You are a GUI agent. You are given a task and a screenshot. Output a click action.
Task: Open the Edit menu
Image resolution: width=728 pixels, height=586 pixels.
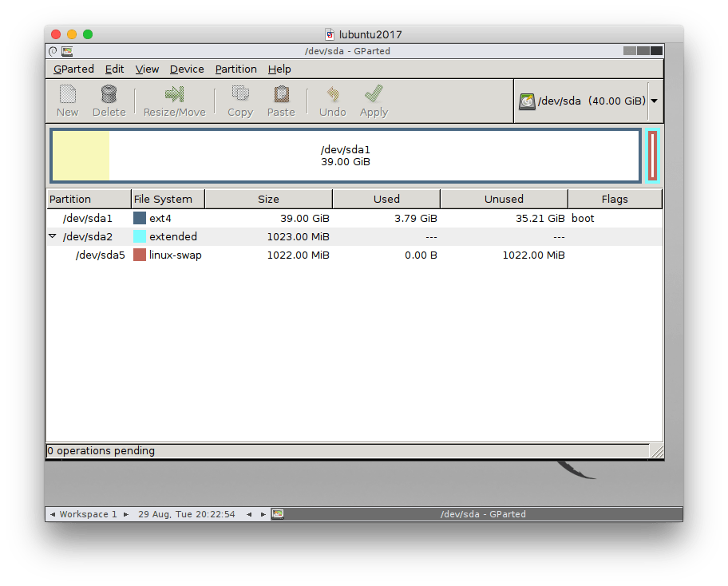[x=114, y=69]
